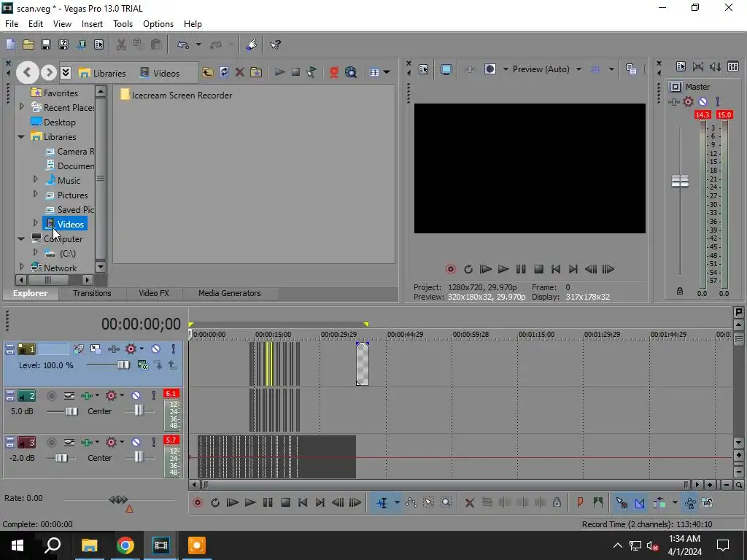Click the Video Preview on External Monitor icon

point(446,69)
